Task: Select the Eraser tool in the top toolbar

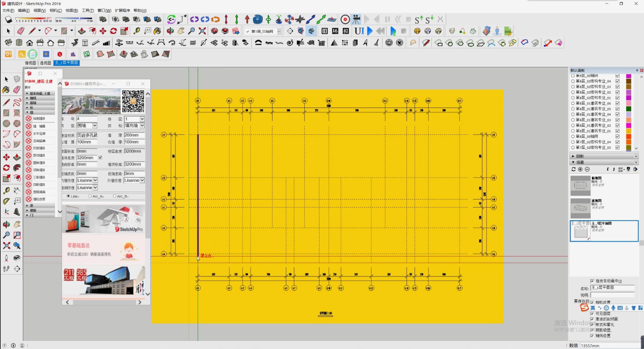Action: (20, 31)
